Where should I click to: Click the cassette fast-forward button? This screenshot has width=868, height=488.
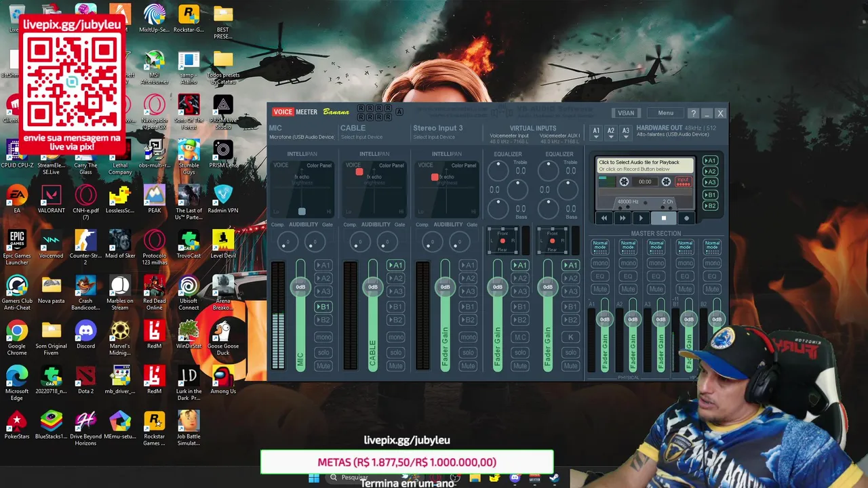(x=623, y=218)
